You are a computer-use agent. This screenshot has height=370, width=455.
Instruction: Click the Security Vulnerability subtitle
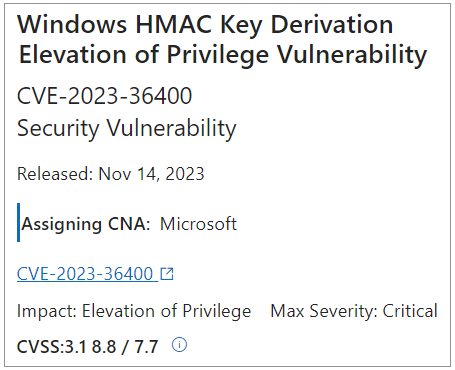(127, 128)
